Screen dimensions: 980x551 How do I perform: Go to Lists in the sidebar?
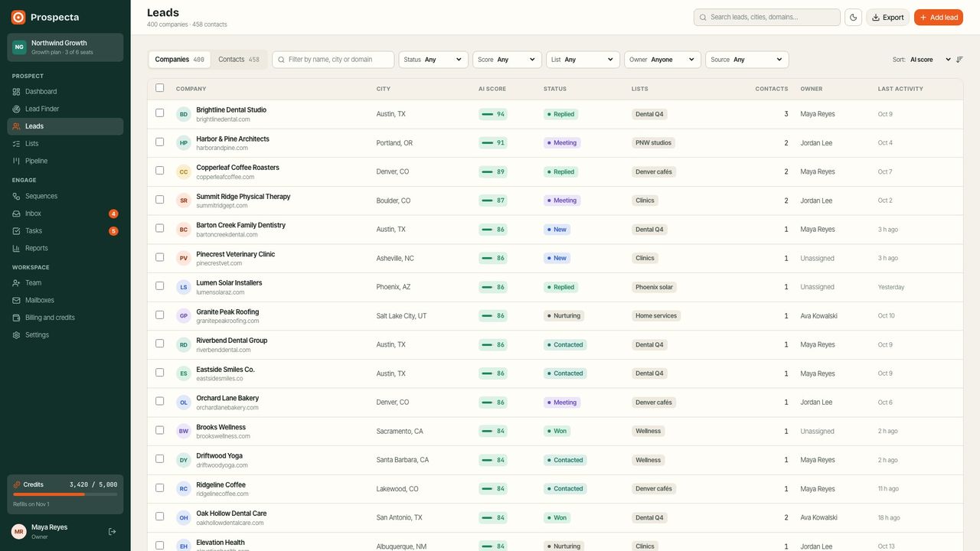pyautogui.click(x=65, y=144)
